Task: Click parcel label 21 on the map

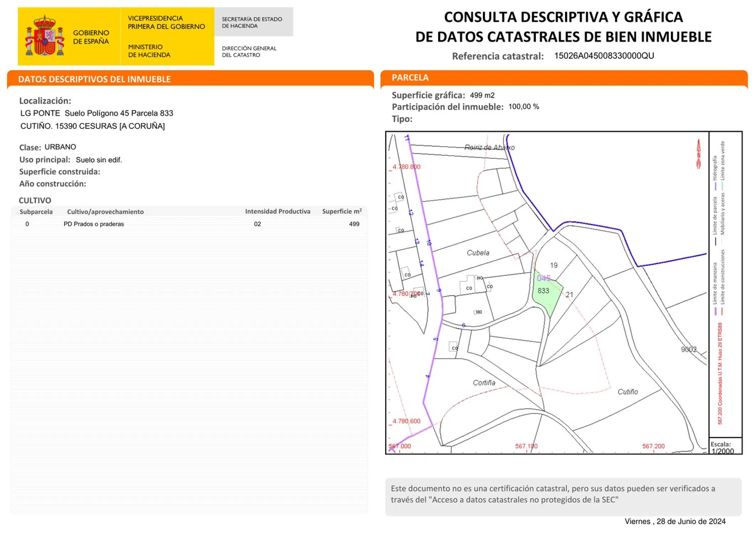Action: coord(569,295)
